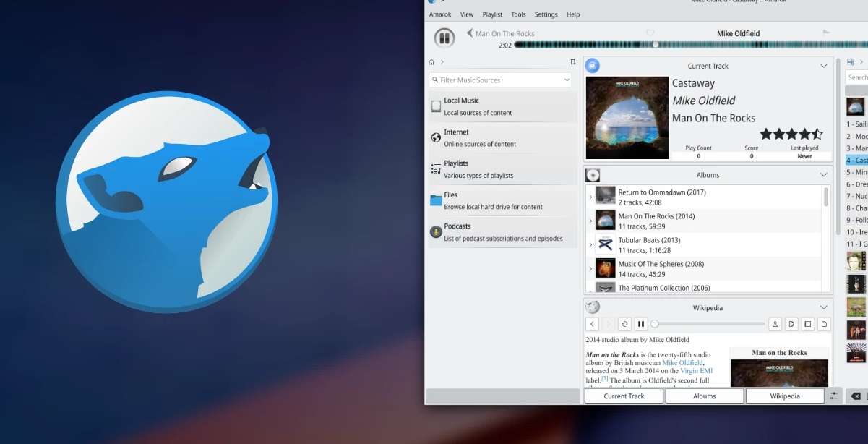
Task: Open the Playlist menu
Action: (x=492, y=14)
